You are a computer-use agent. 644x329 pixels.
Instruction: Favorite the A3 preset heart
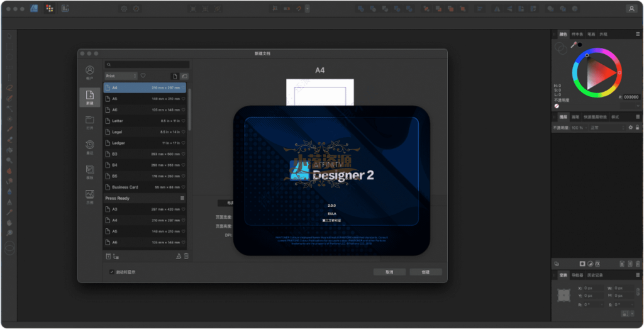point(183,209)
